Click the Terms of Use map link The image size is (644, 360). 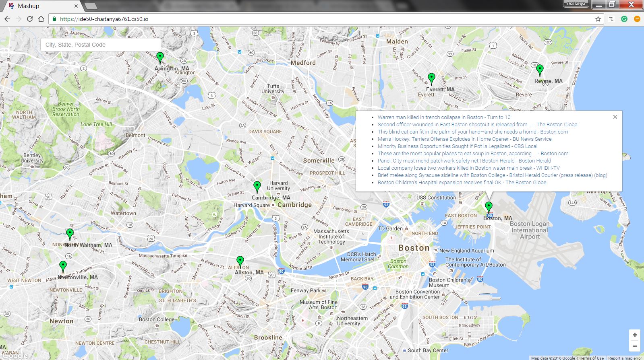click(x=592, y=358)
